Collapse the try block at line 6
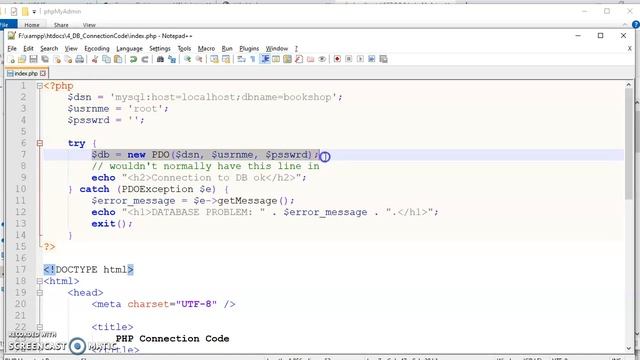The width and height of the screenshot is (640, 360). [40, 143]
